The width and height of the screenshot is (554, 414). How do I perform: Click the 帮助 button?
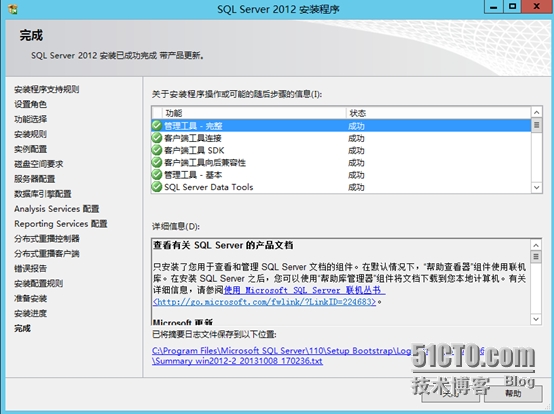pos(513,393)
